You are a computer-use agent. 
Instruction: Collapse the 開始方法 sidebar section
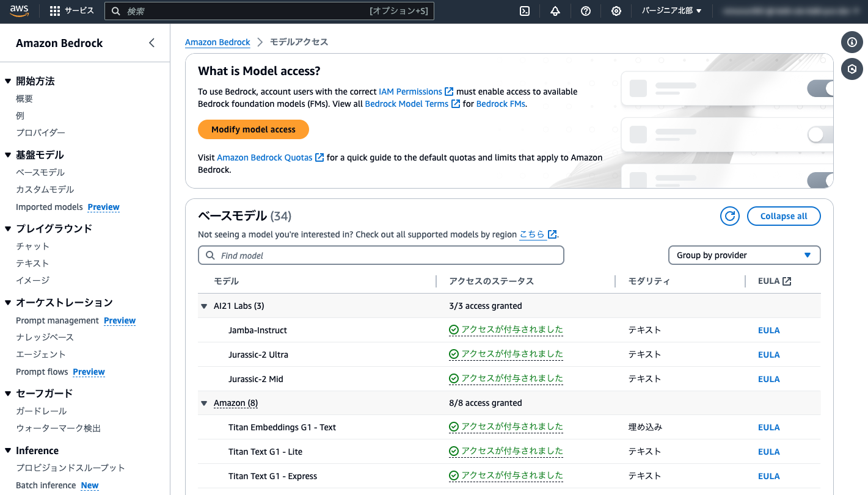tap(8, 81)
